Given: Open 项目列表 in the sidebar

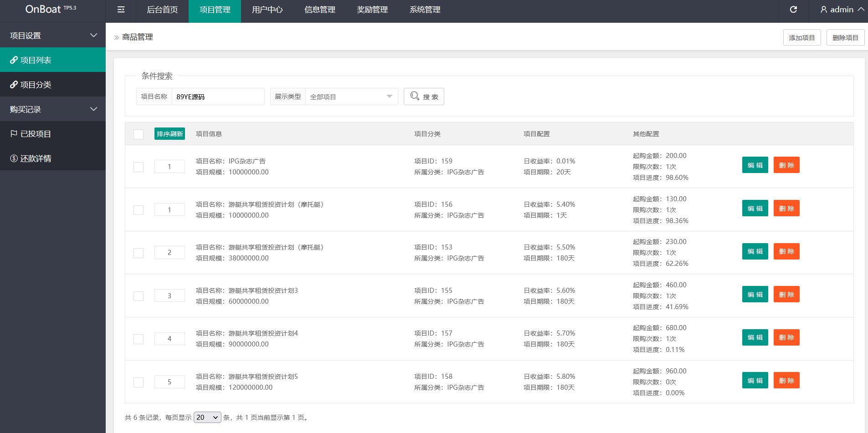Looking at the screenshot, I should [53, 60].
